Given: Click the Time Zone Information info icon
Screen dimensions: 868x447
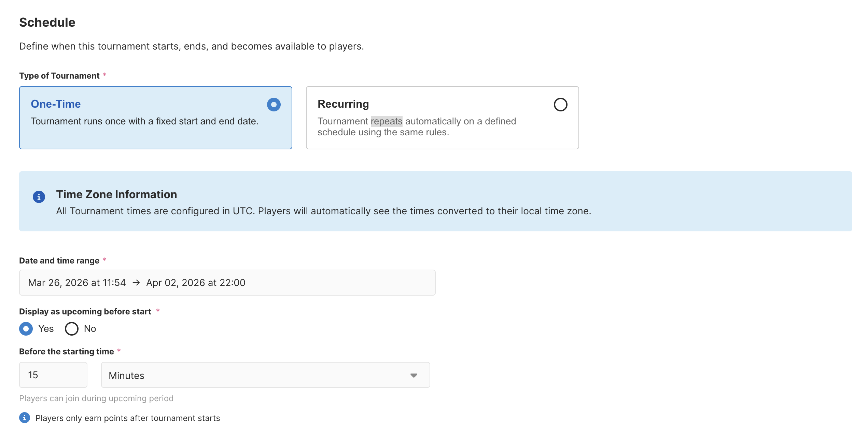Looking at the screenshot, I should tap(39, 197).
